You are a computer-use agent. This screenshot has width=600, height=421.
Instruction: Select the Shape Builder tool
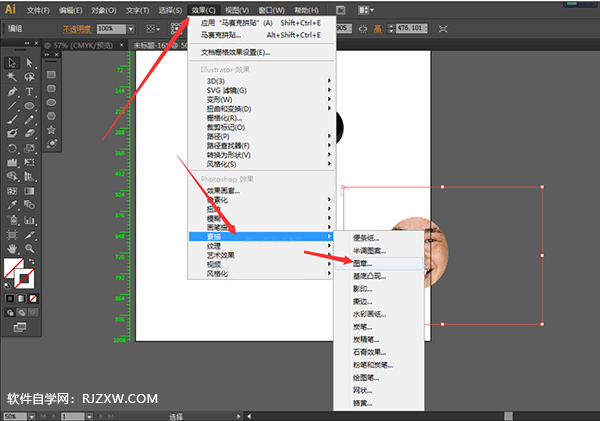[x=12, y=176]
